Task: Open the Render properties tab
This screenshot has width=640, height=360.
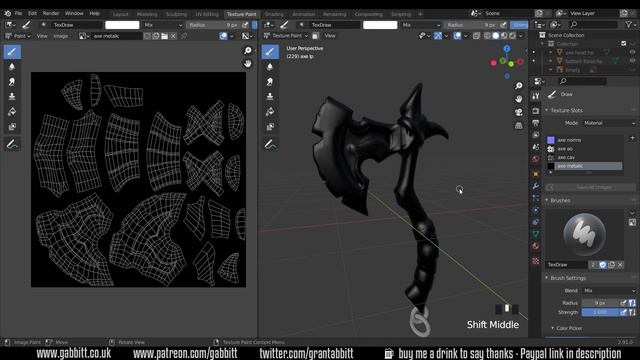Action: coord(536,111)
